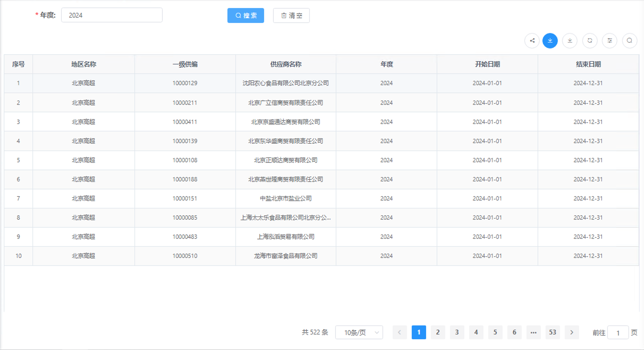Click the trash icon inside the 清空 button
The image size is (644, 350).
(283, 15)
